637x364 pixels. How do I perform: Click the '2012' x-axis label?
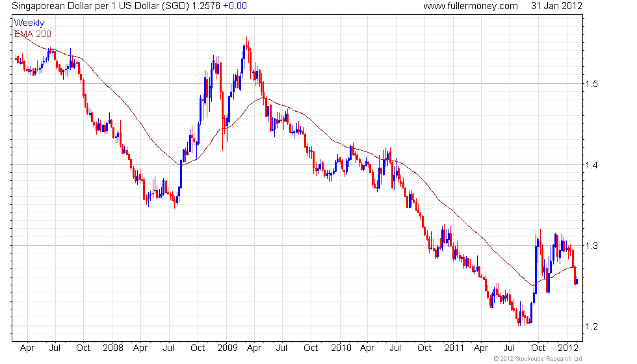point(568,348)
